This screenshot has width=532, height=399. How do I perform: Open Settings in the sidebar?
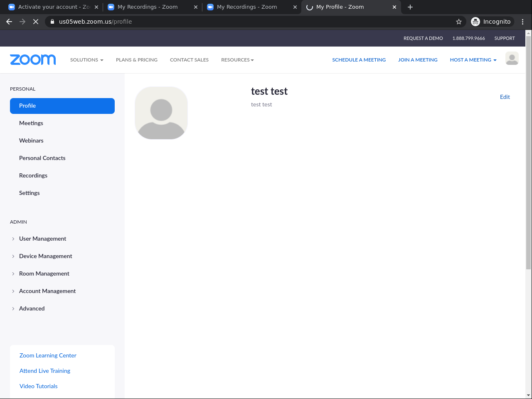(x=30, y=193)
